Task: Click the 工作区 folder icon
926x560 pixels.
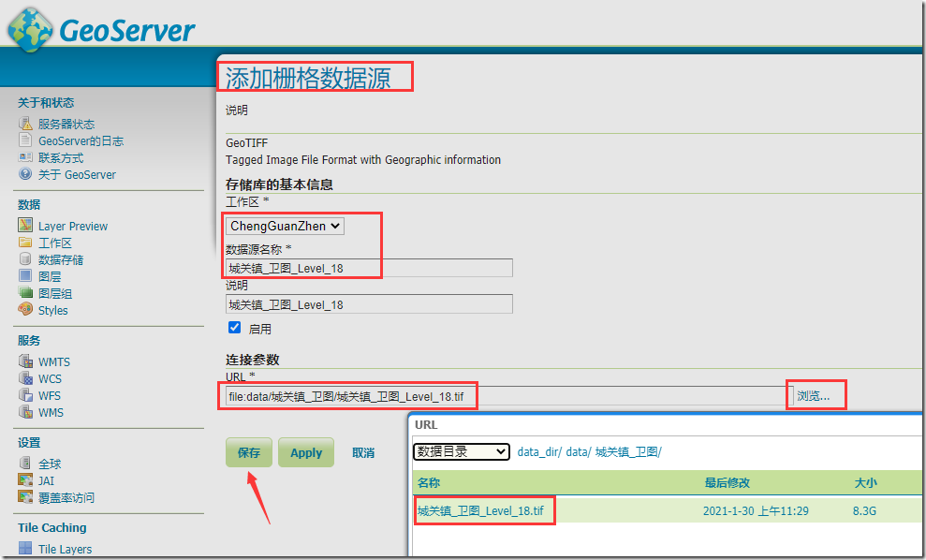Action: click(x=25, y=243)
